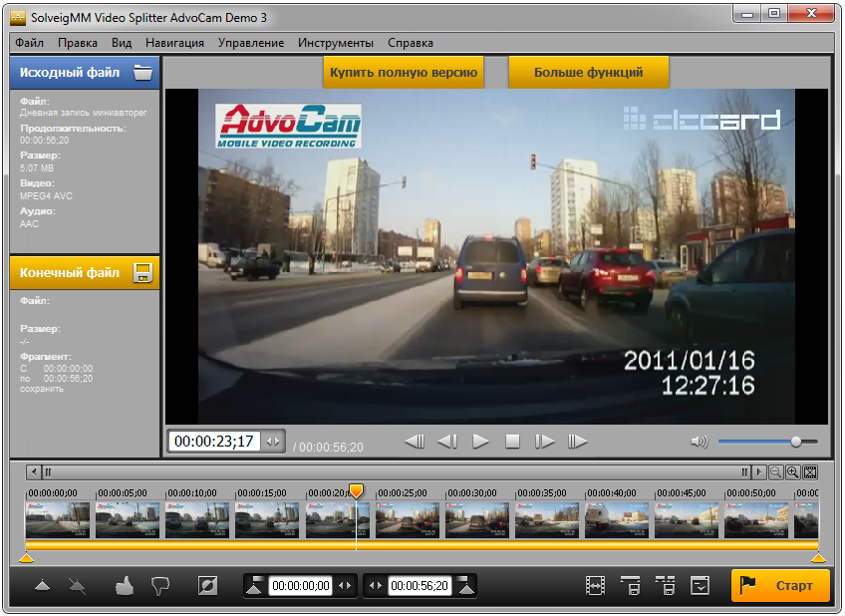The height and width of the screenshot is (616, 845).
Task: Click the timeline thumbnail at 00:00:15;00
Action: [267, 520]
